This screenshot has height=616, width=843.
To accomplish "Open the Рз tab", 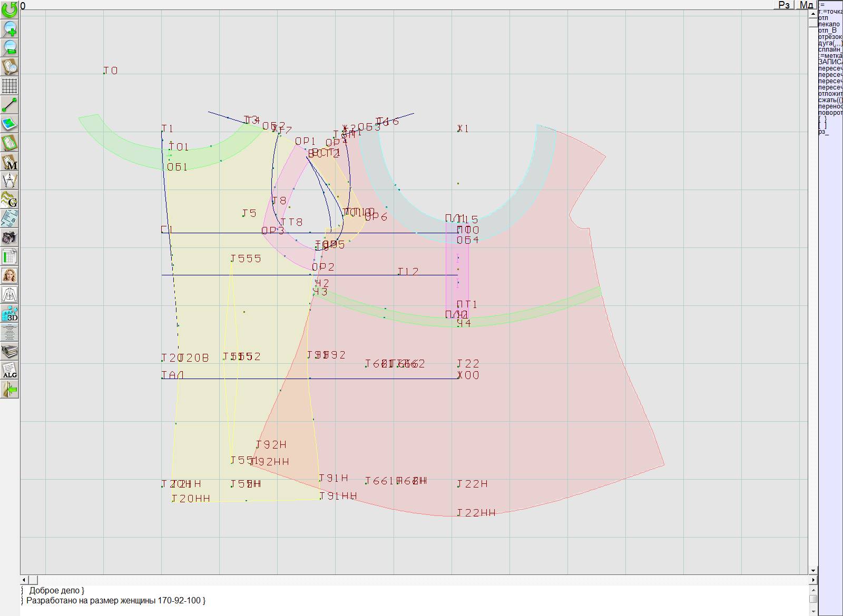I will [x=784, y=5].
